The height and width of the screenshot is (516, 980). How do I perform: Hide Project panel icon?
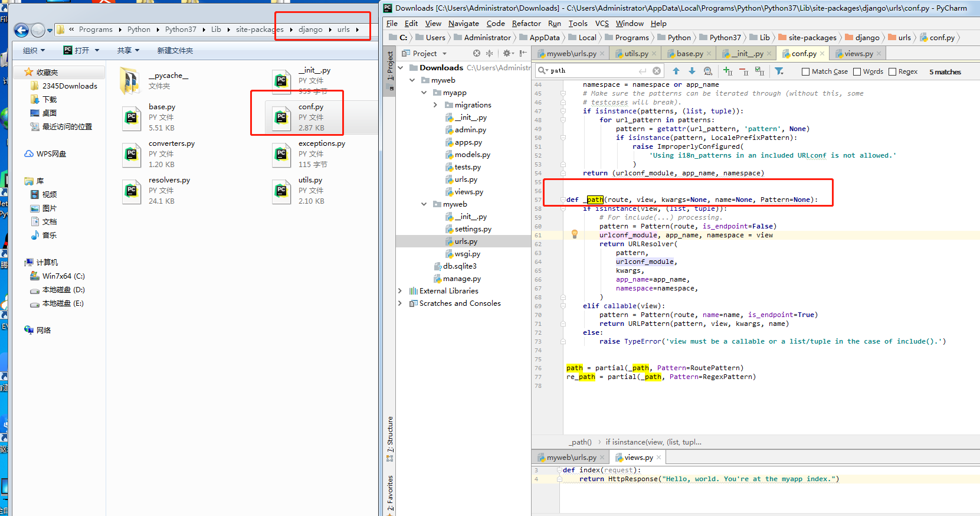(x=523, y=53)
